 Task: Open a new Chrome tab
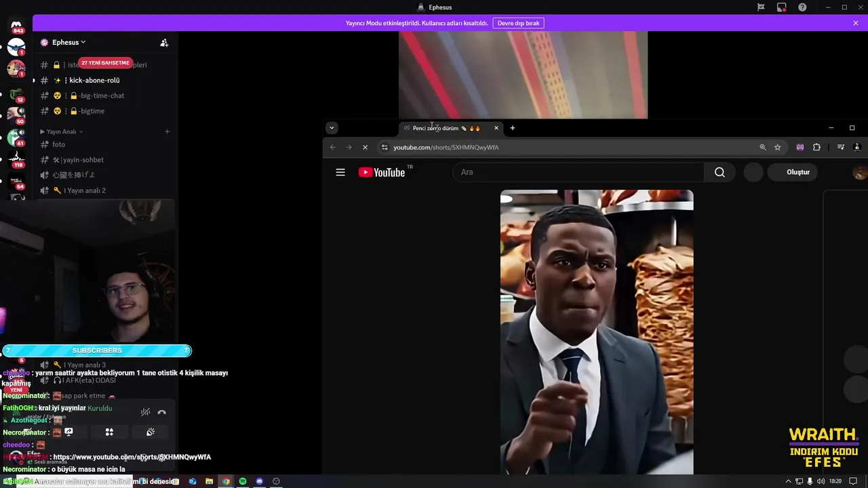pos(513,128)
